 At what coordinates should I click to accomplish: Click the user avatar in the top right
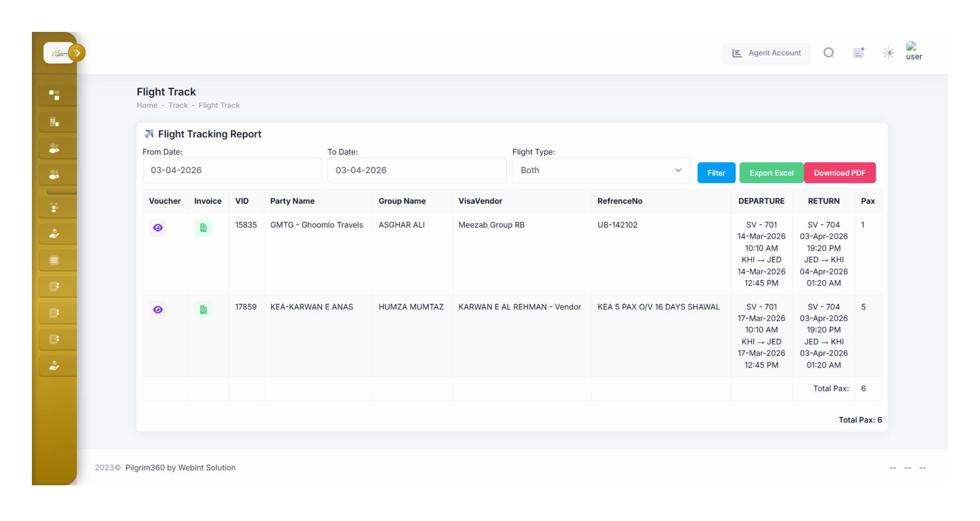(914, 51)
